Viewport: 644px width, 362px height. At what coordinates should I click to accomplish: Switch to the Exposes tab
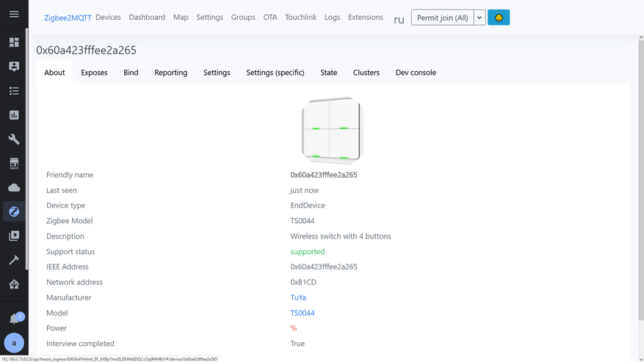pyautogui.click(x=94, y=73)
